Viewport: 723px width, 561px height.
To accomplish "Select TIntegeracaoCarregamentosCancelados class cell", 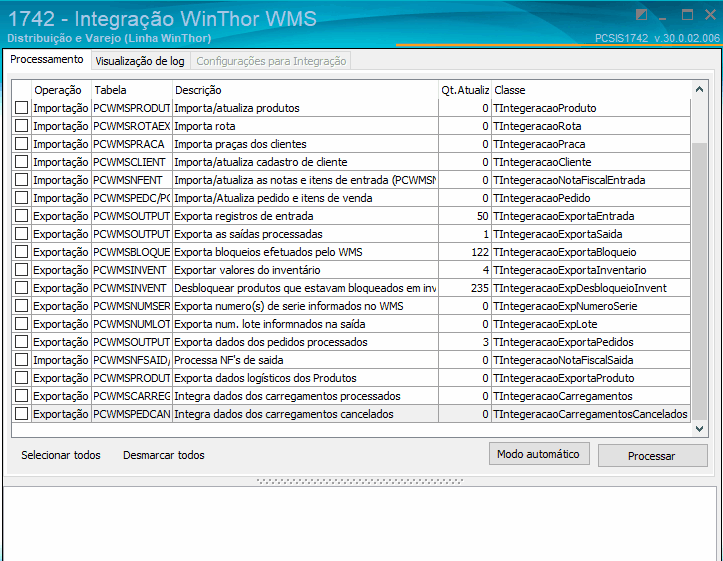I will 591,413.
